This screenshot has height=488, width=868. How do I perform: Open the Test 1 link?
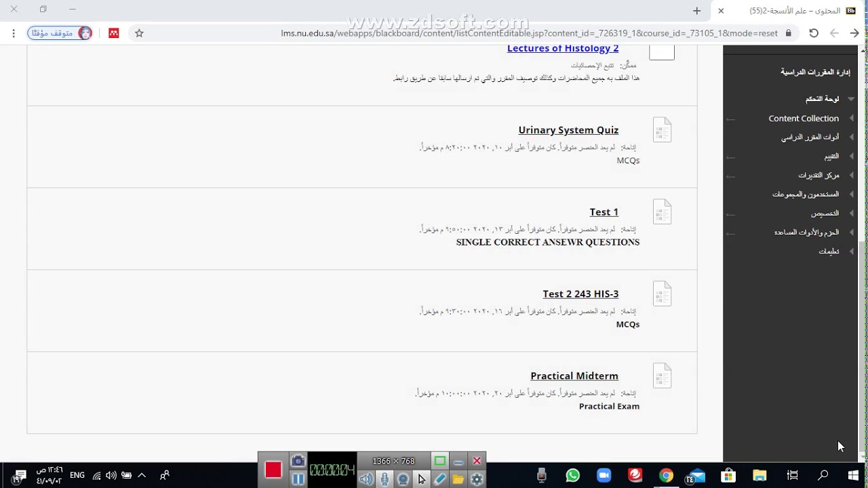click(604, 212)
